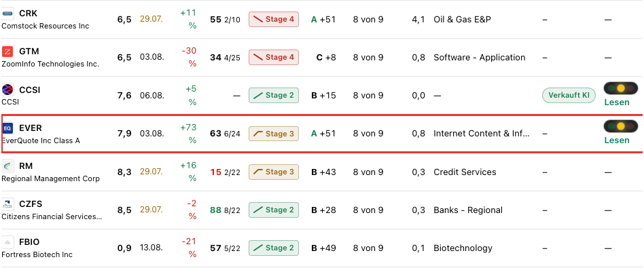Click the traffic light icon in CCSI row
The height and width of the screenshot is (268, 644).
pyautogui.click(x=621, y=88)
